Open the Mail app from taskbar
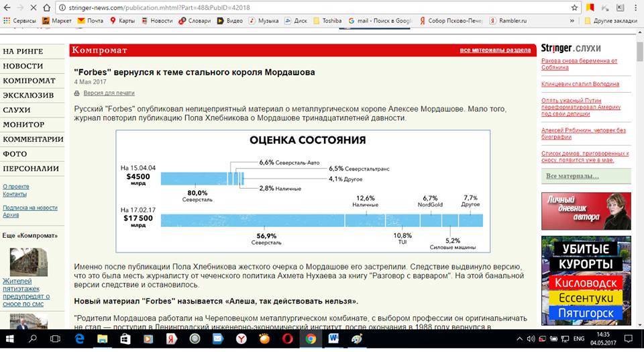 pyautogui.click(x=217, y=339)
